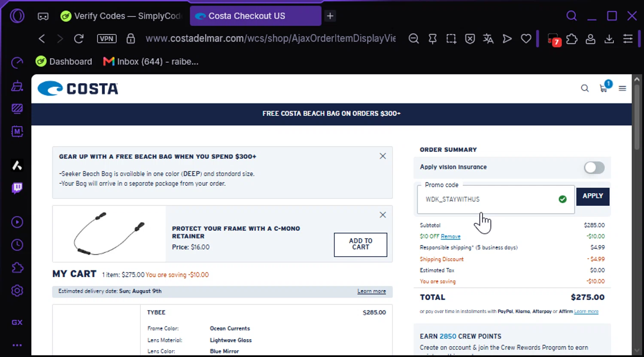Open the Extensions cube in sidebar
Screen dimensions: 644x357
pyautogui.click(x=17, y=268)
